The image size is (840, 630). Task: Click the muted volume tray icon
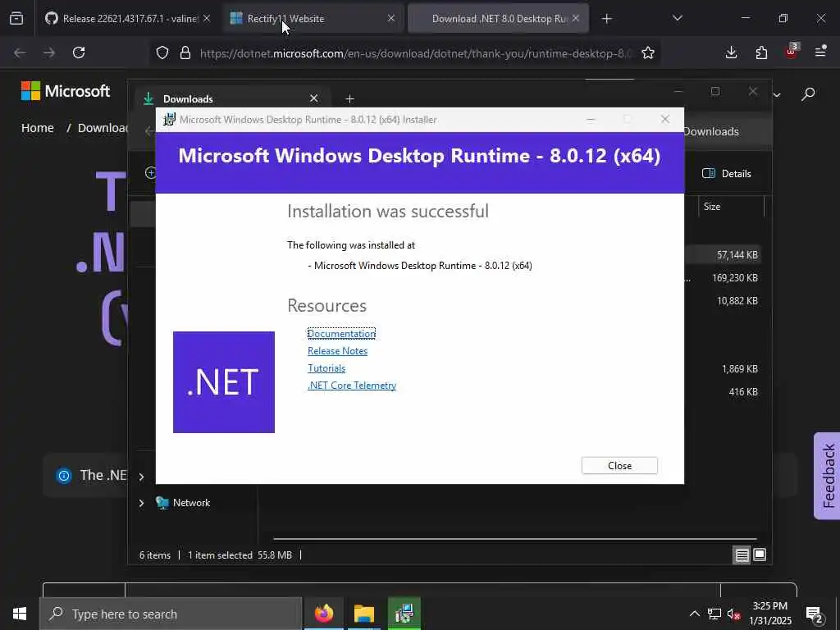click(734, 614)
